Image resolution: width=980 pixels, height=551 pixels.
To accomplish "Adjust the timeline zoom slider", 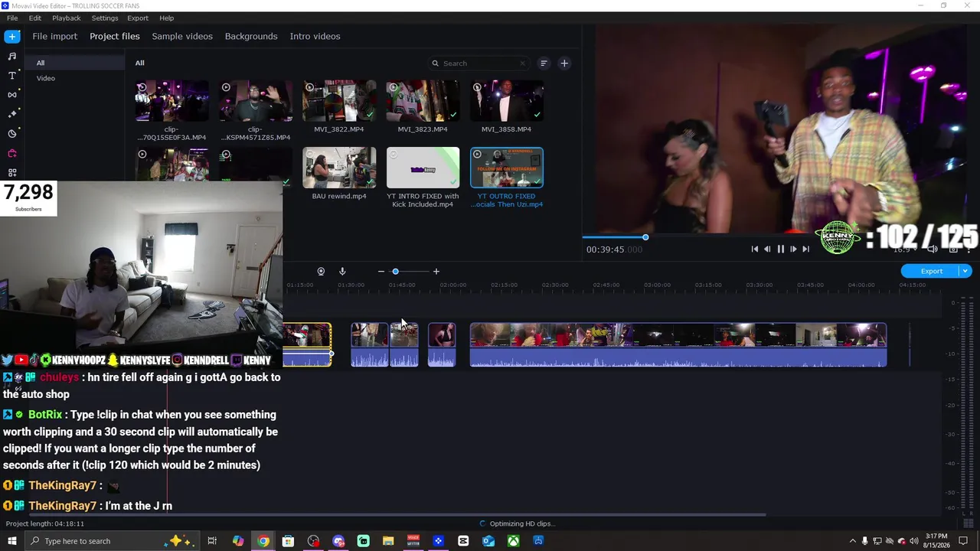I will tap(395, 272).
